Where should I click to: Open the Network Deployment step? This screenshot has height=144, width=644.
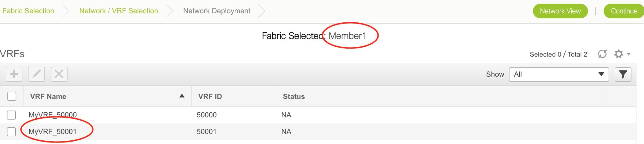[216, 11]
